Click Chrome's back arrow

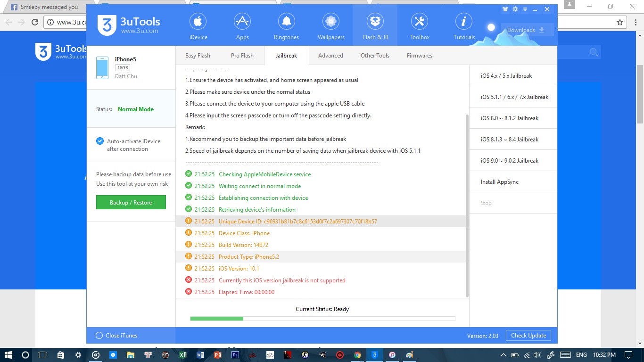(8, 22)
